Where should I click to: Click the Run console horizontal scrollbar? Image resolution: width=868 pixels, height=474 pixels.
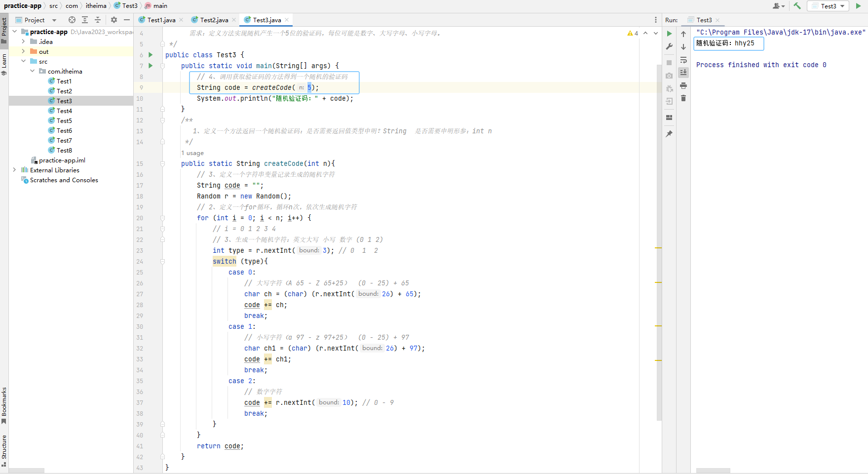tap(713, 471)
